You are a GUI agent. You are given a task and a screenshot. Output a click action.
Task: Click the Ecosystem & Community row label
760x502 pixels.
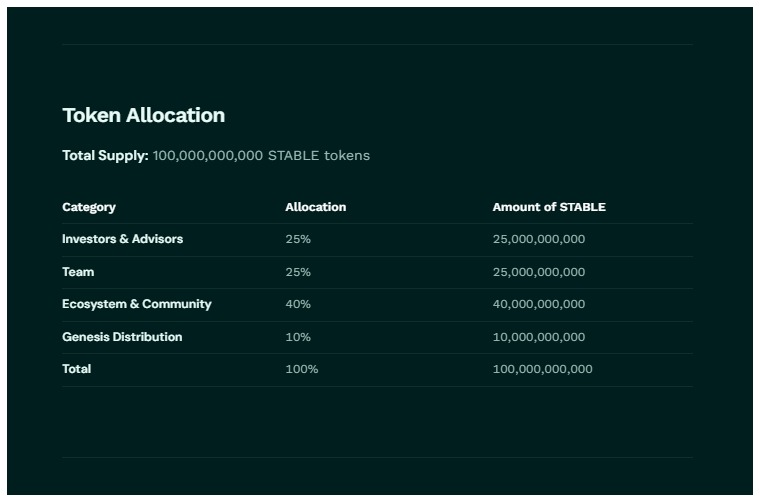click(x=137, y=304)
